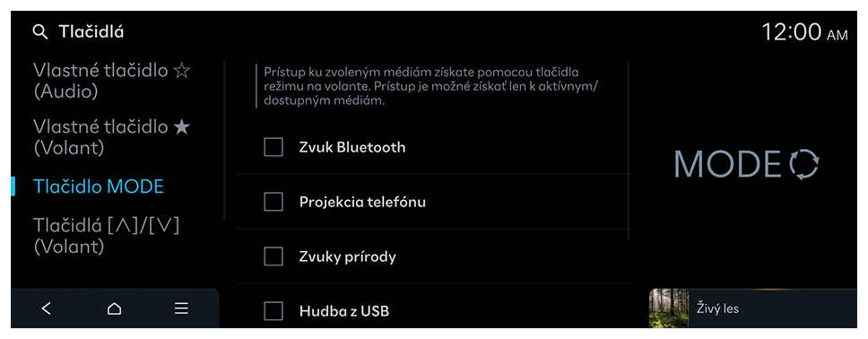Screen dimensions: 868x339
Task: Open search with the magnifier icon
Action: pos(40,32)
